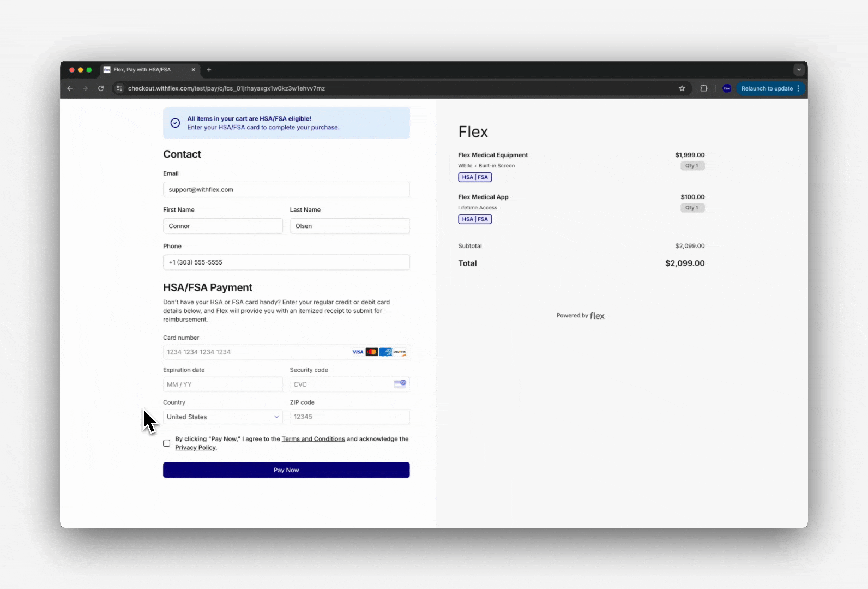Click the American Express logo
This screenshot has width=868, height=589.
point(385,352)
